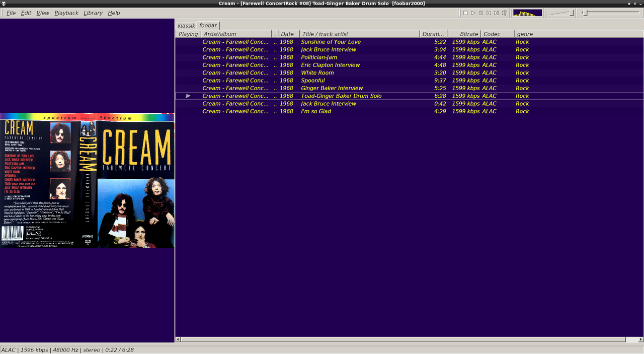Click the seek bar slider

tap(611, 13)
